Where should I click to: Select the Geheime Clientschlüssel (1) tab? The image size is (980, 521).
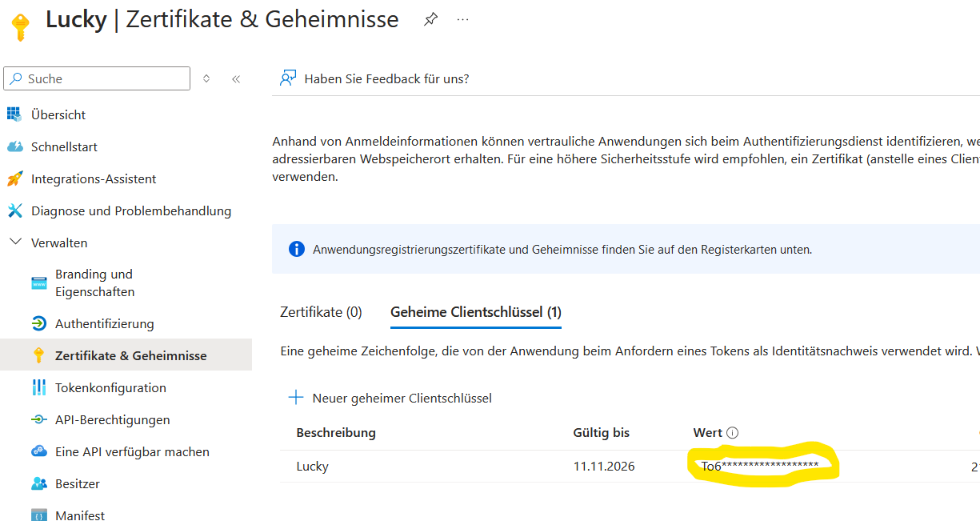click(x=476, y=312)
